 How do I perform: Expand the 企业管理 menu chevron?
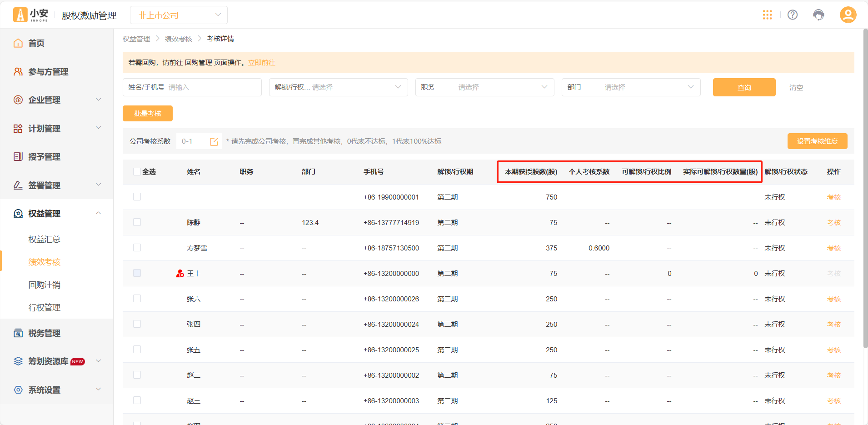coord(99,100)
